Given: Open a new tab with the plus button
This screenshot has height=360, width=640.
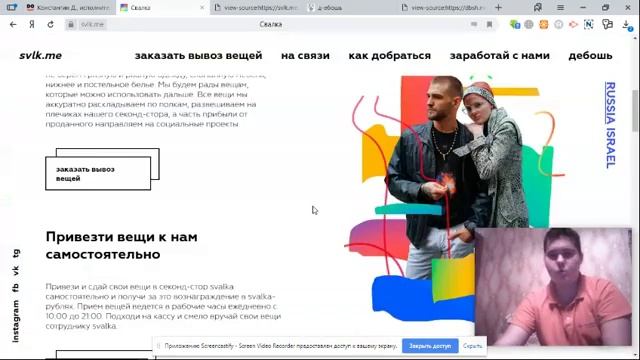Looking at the screenshot, I should tap(498, 7).
